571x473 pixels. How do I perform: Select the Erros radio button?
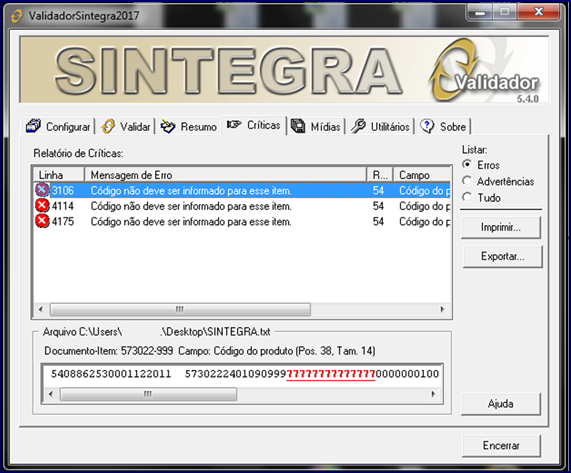pos(467,164)
